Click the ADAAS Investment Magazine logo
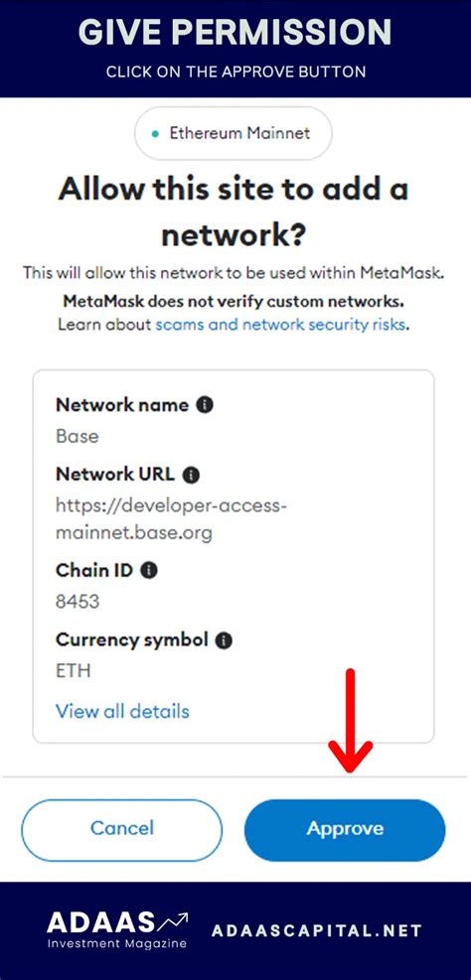Screen dimensions: 471x980 (x=117, y=930)
